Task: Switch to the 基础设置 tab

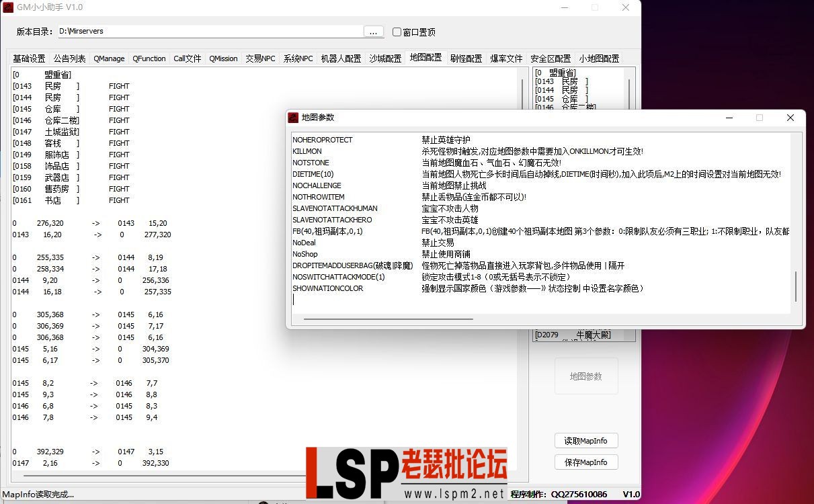Action: (x=28, y=58)
